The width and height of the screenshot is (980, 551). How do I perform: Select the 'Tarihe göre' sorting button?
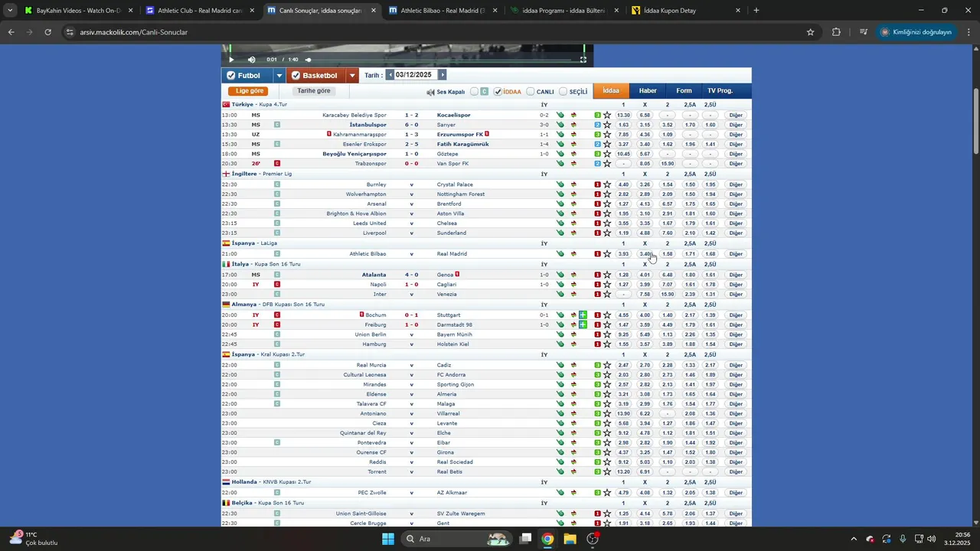pyautogui.click(x=314, y=91)
